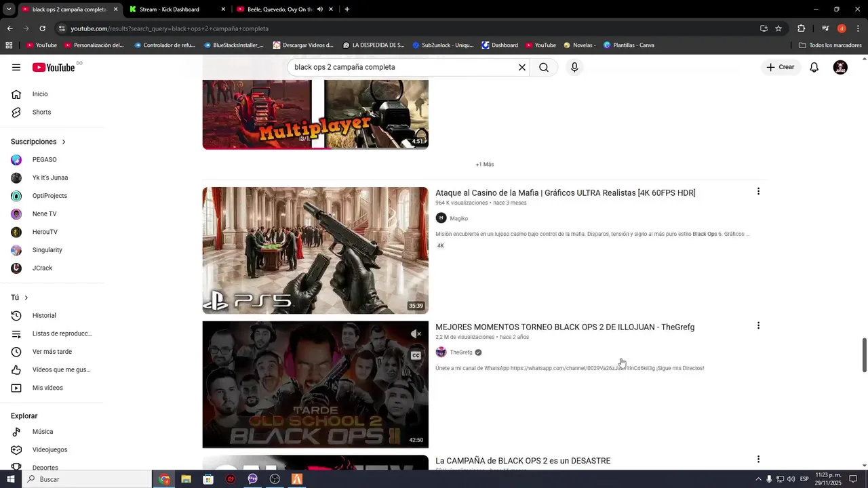Open a new browser tab
Screen dimensions: 868x488
click(x=347, y=9)
